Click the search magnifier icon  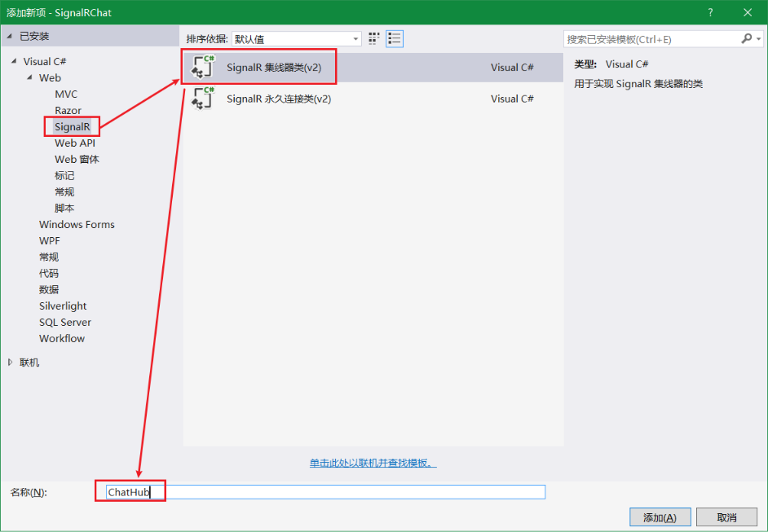click(747, 38)
